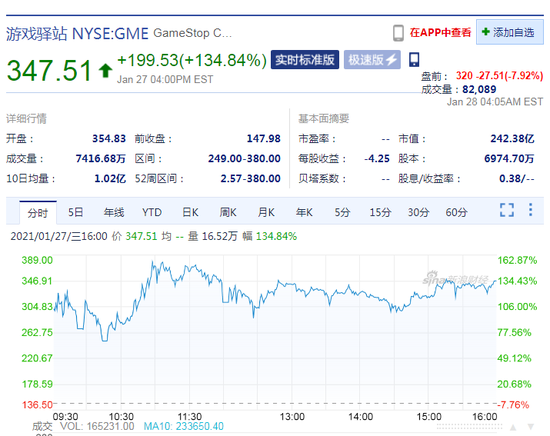This screenshot has height=436, width=550.
Task: Click the 162.87% percent axis label
Action: click(517, 260)
